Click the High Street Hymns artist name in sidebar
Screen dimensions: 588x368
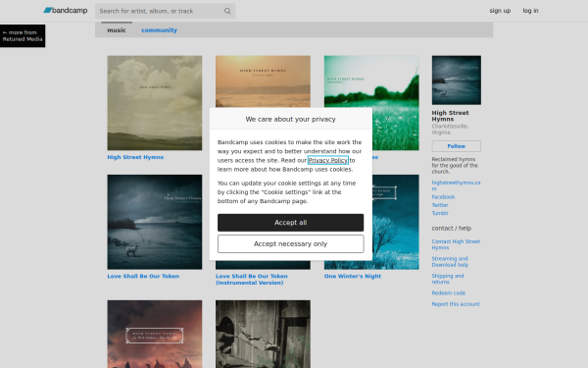tap(450, 116)
